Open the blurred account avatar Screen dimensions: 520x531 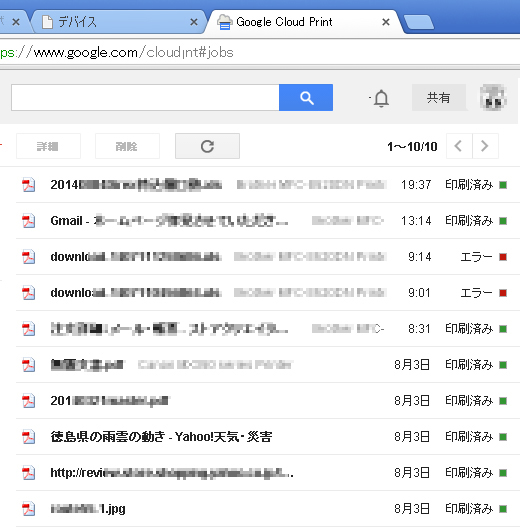pyautogui.click(x=493, y=98)
